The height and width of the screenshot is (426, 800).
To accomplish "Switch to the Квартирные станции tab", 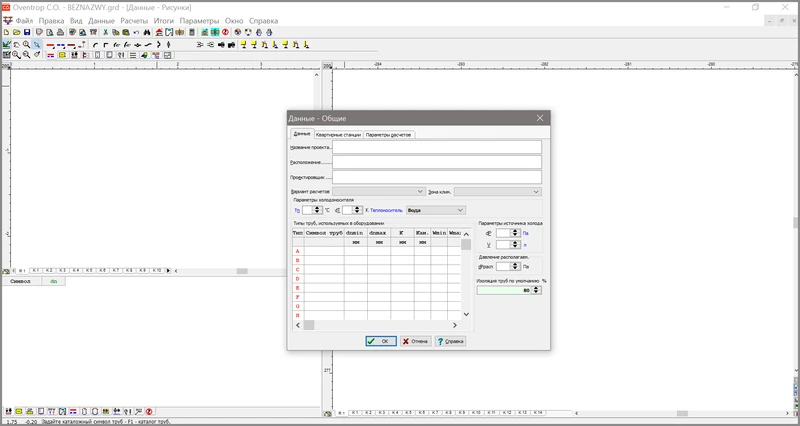I will 337,134.
